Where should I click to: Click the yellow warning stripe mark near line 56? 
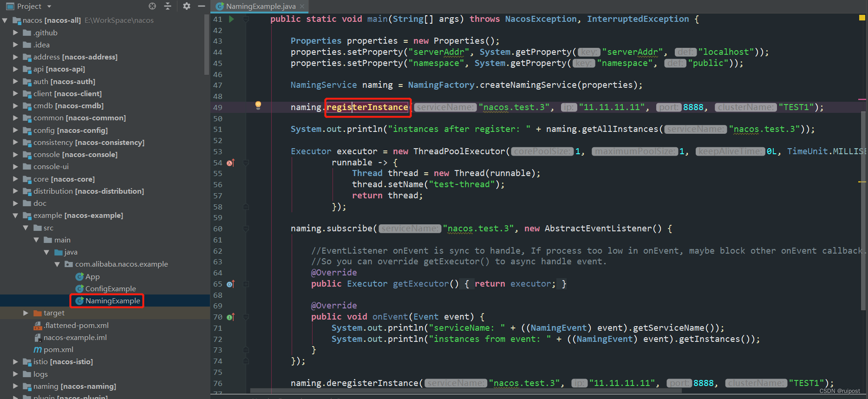coord(862,182)
